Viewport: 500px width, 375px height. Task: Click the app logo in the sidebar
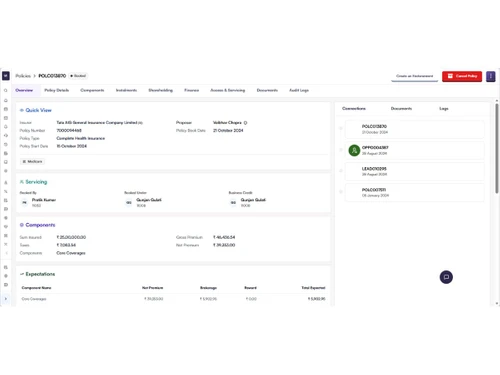pos(6,76)
